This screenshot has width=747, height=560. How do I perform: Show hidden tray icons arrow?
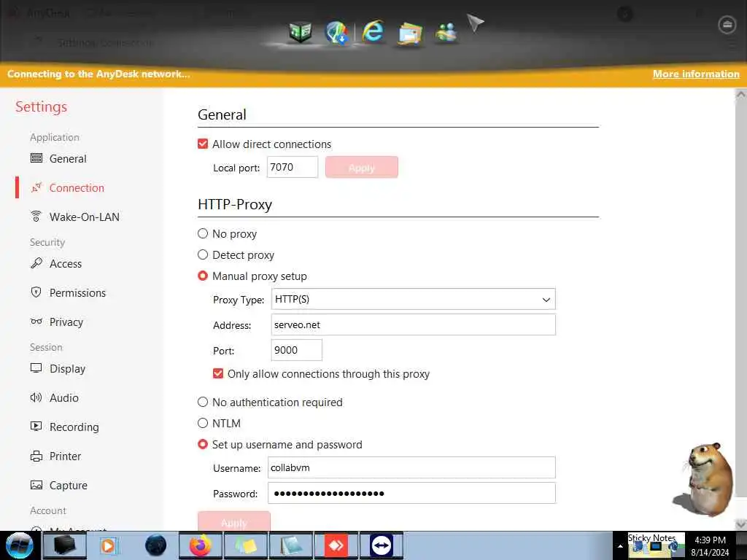[620, 546]
